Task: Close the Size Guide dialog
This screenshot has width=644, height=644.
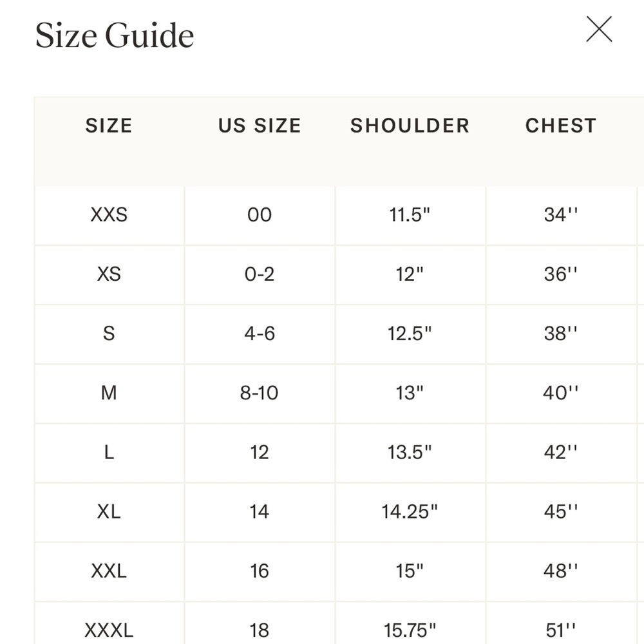Action: point(599,29)
